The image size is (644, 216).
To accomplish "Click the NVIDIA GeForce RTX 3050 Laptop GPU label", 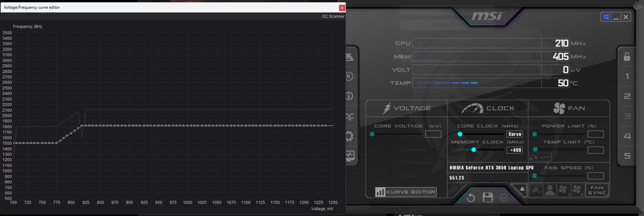I will click(492, 168).
